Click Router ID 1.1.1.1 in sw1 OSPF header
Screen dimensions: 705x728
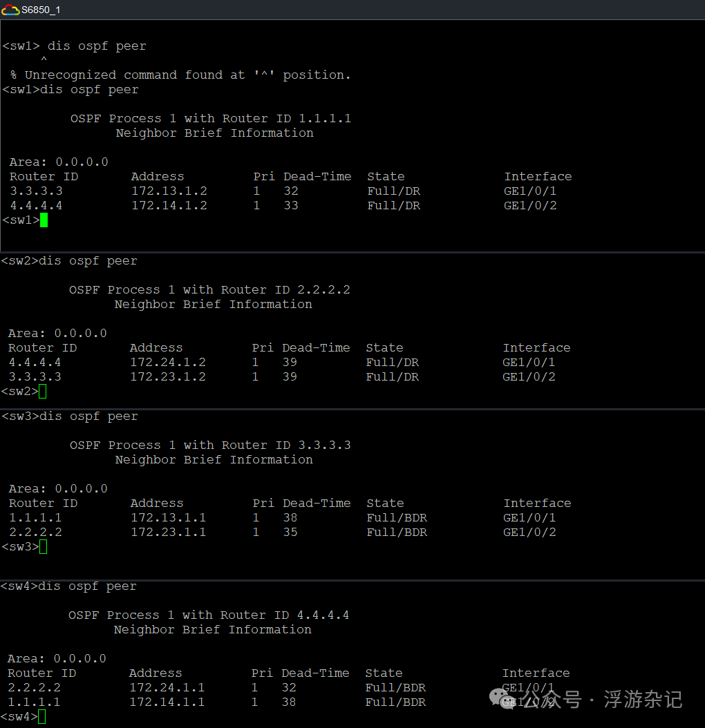(324, 118)
